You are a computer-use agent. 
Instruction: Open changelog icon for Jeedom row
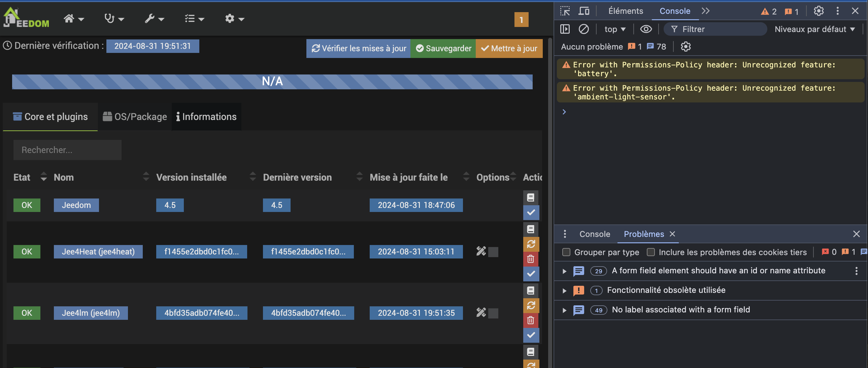tap(531, 198)
